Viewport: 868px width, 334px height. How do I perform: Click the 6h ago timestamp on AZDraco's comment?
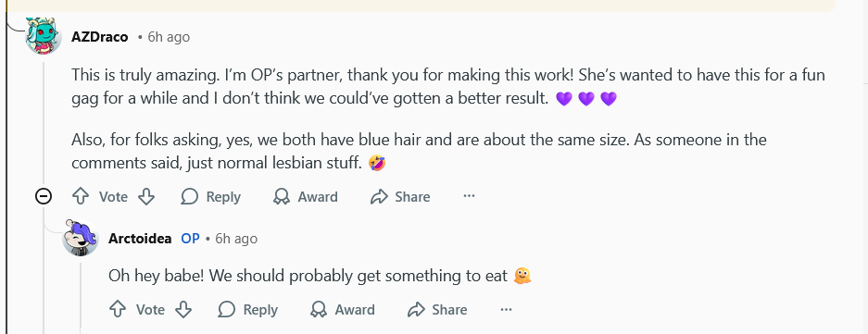(169, 37)
